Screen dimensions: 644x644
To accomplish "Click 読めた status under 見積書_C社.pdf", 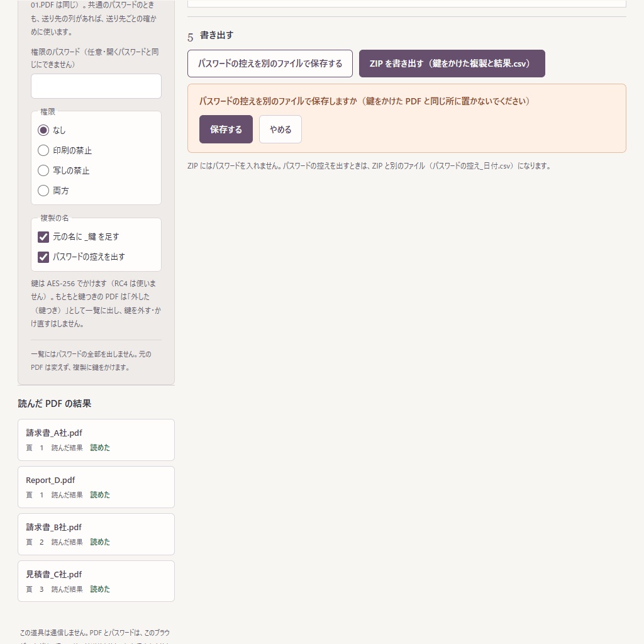I will pyautogui.click(x=100, y=589).
